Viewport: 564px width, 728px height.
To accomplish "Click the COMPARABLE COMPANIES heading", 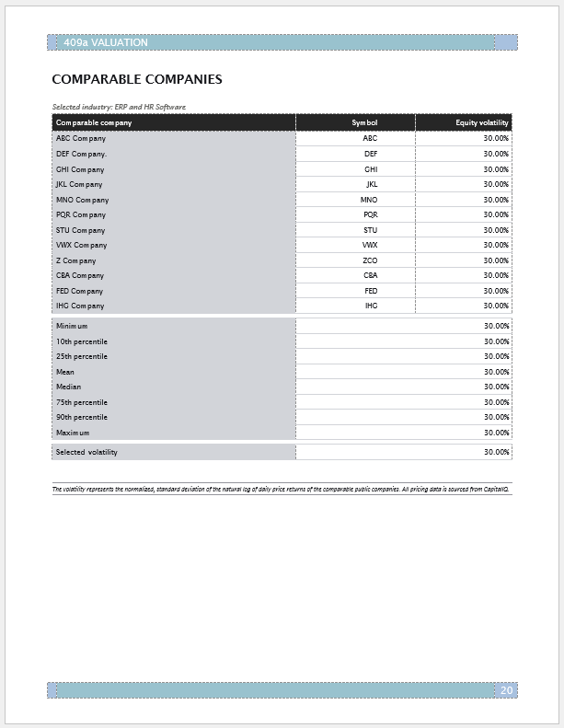I will coord(137,79).
